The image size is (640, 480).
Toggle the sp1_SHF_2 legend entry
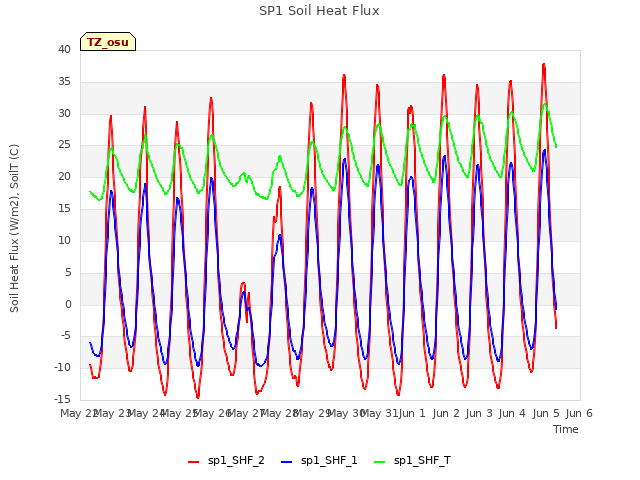pos(226,461)
